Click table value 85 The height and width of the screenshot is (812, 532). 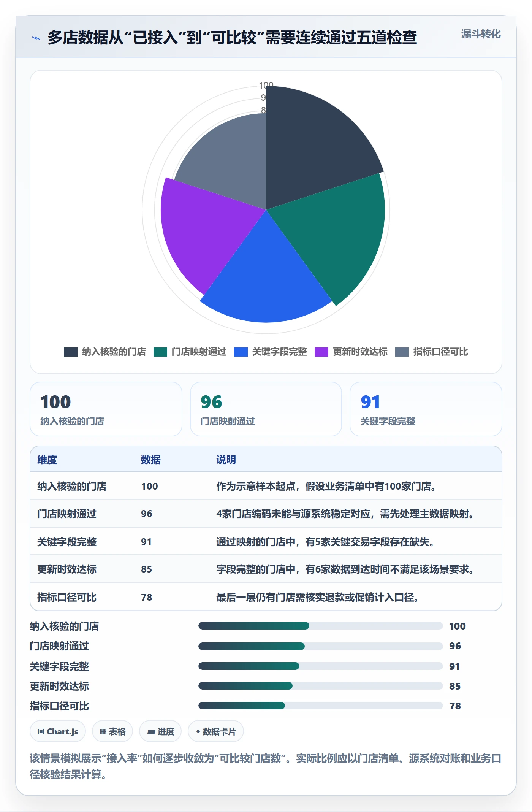tap(147, 569)
